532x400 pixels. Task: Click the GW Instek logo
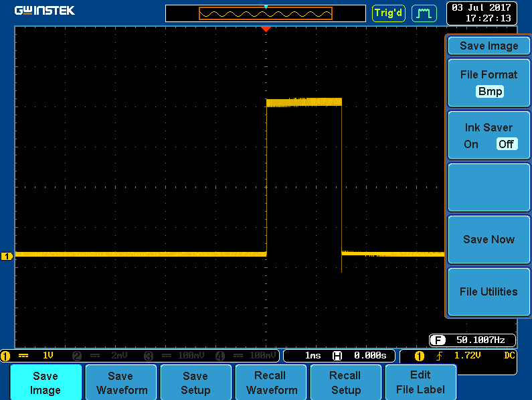coord(44,11)
